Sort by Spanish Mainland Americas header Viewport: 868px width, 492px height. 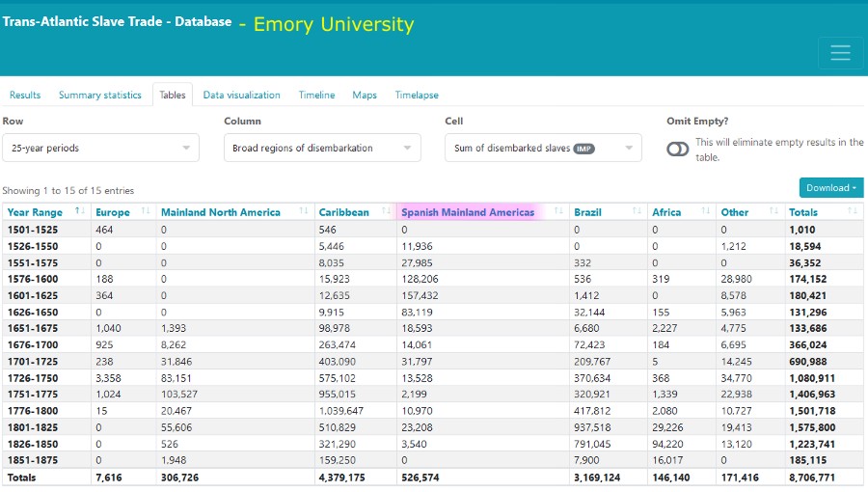click(x=468, y=212)
